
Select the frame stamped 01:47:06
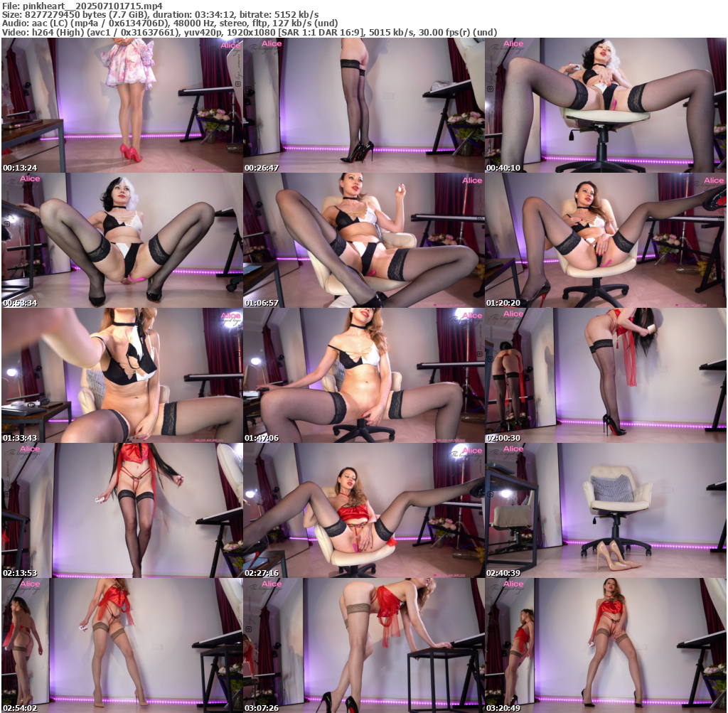(x=363, y=375)
